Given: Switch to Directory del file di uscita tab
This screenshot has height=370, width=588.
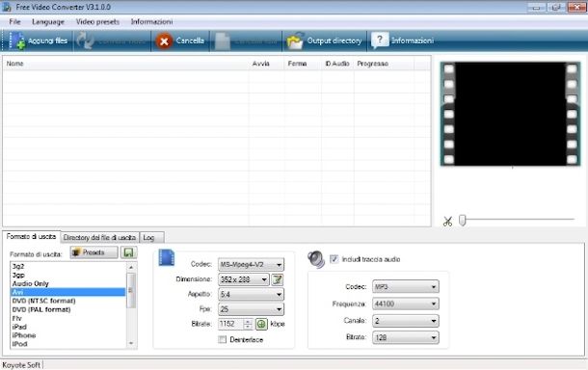Looking at the screenshot, I should (x=99, y=238).
